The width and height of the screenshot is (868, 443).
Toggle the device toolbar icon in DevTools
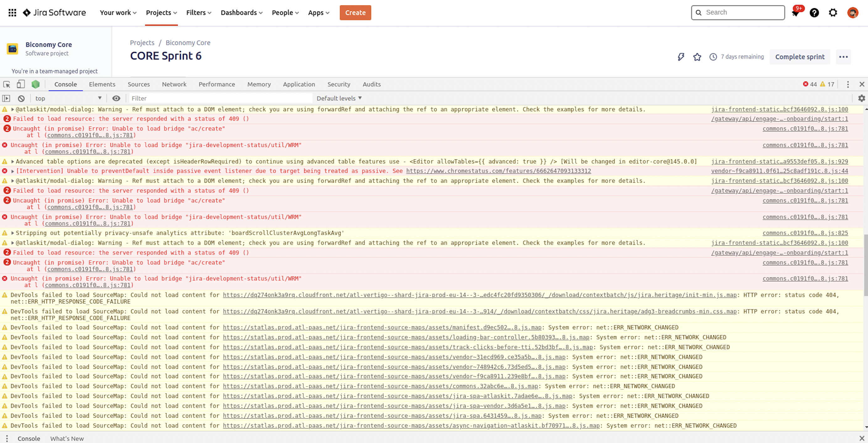click(21, 84)
